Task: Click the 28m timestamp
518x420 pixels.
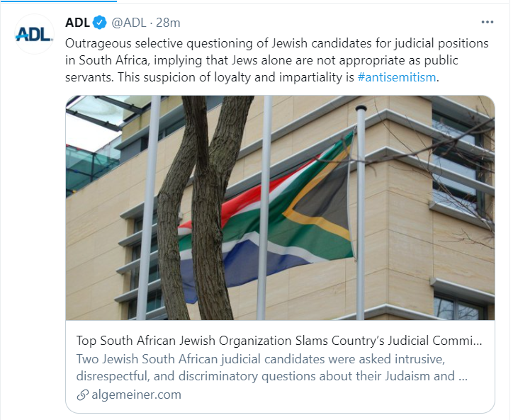Action: coord(168,23)
